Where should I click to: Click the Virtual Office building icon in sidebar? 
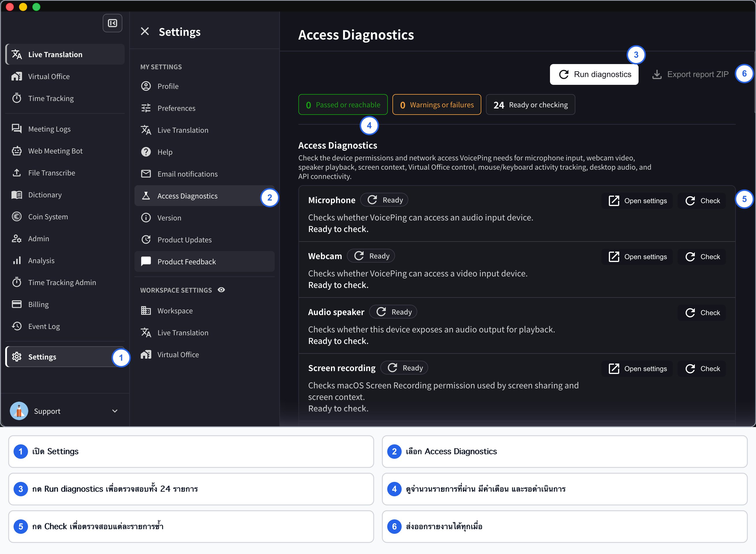click(17, 76)
